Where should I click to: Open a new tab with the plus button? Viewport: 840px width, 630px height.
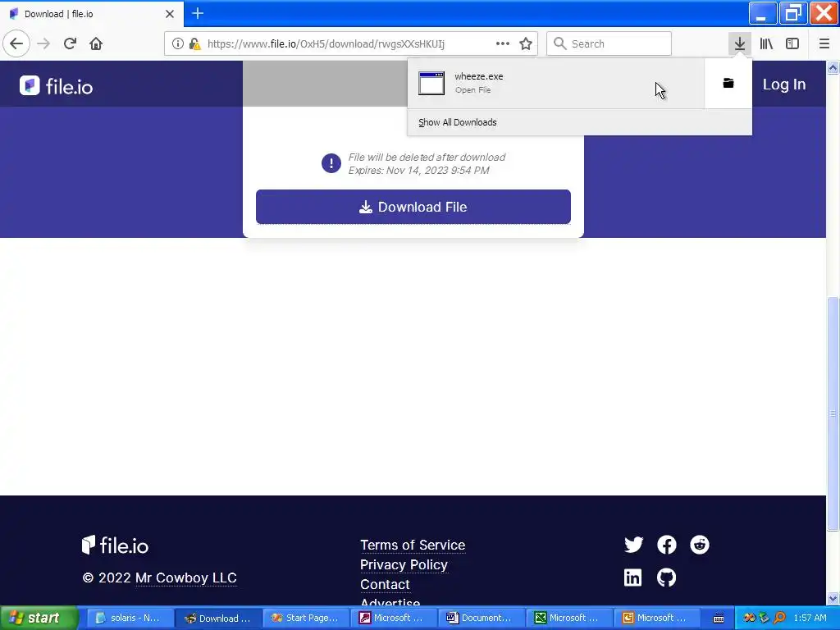(198, 13)
